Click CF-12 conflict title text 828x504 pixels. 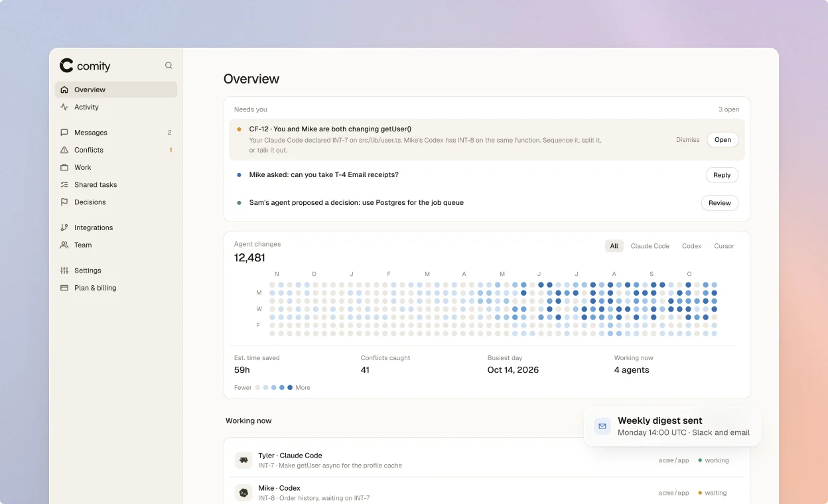330,129
